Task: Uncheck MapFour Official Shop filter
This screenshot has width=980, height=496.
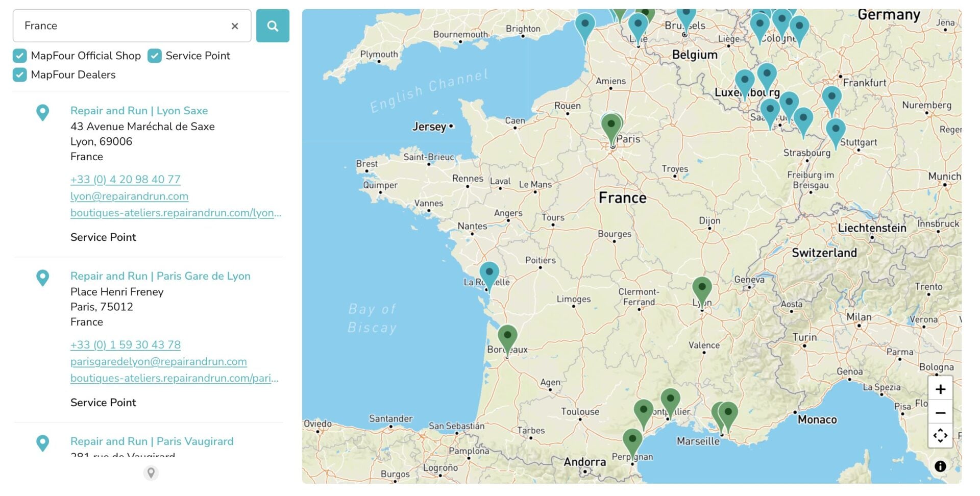Action: pyautogui.click(x=19, y=56)
